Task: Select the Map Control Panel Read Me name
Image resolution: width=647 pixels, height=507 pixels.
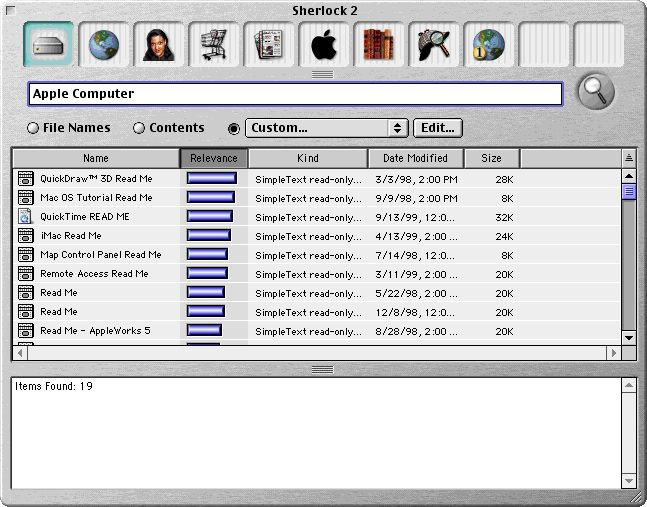Action: (x=101, y=255)
